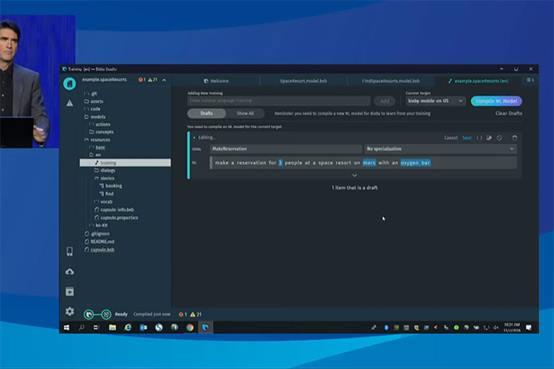Open the warnings triangle sidebar icon
The width and height of the screenshot is (554, 369).
coord(70,103)
